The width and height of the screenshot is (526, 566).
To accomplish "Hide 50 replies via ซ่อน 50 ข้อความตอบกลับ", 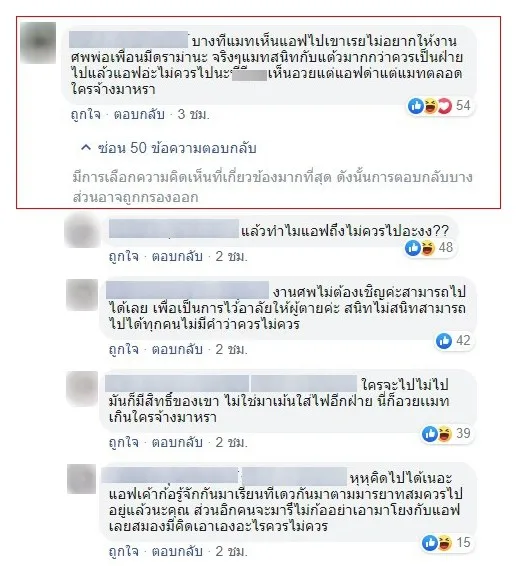I will [x=177, y=148].
